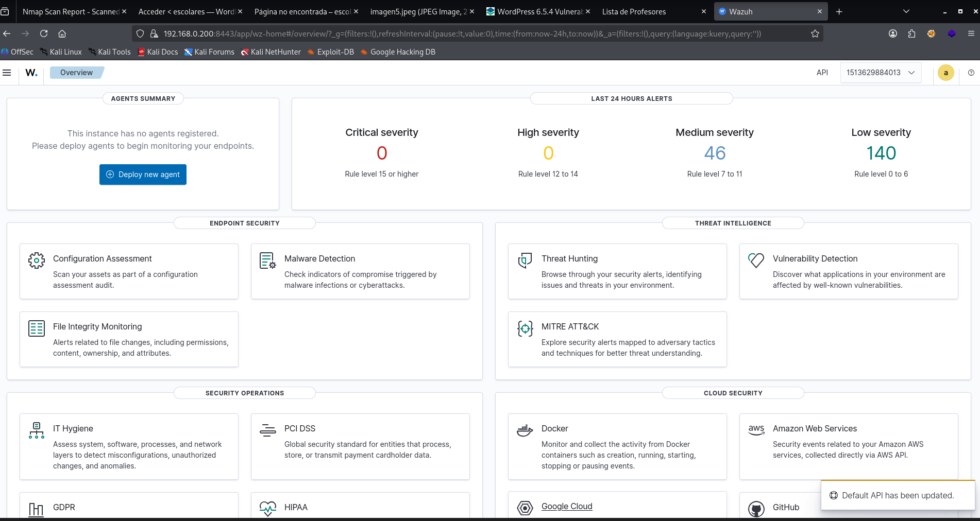The height and width of the screenshot is (521, 980).
Task: Open the Firefox account icon
Action: (893, 33)
